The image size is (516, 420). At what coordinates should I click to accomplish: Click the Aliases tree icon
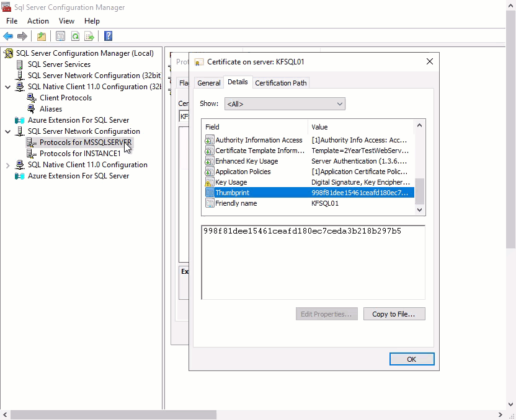point(31,109)
